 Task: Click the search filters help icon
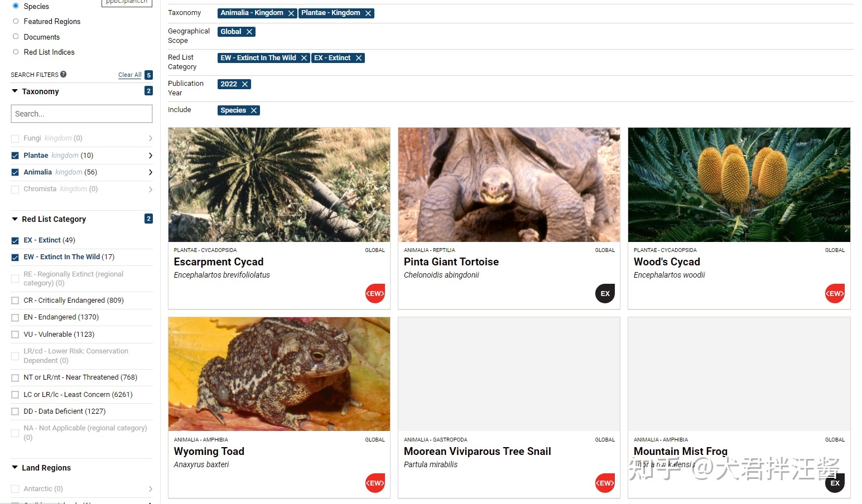64,74
